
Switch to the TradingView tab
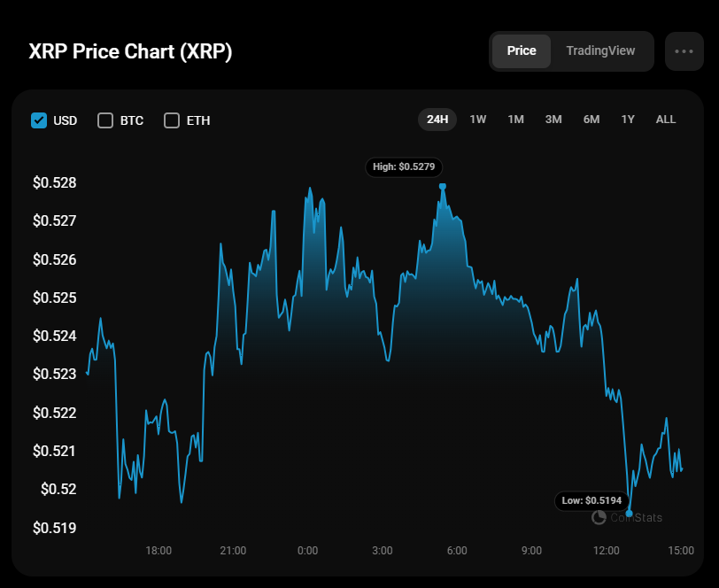[x=600, y=51]
